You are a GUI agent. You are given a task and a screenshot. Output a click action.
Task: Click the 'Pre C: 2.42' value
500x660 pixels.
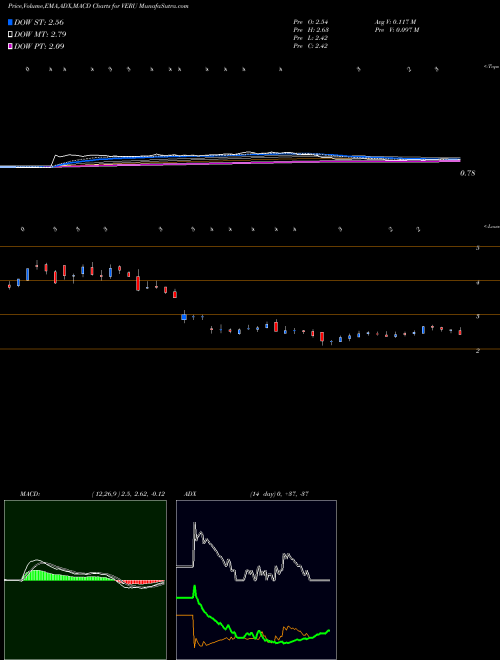(x=311, y=46)
